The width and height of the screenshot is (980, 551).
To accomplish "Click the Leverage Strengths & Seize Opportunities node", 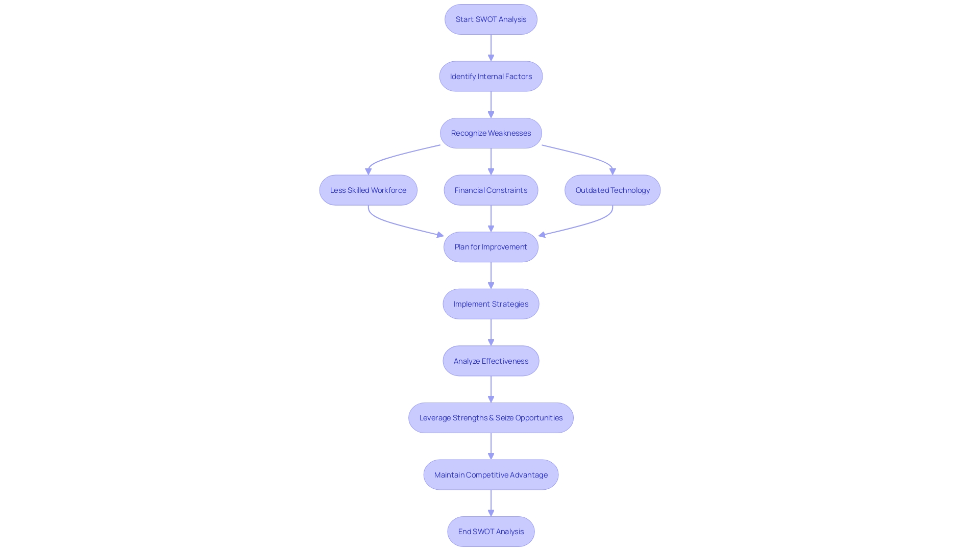I will point(491,417).
